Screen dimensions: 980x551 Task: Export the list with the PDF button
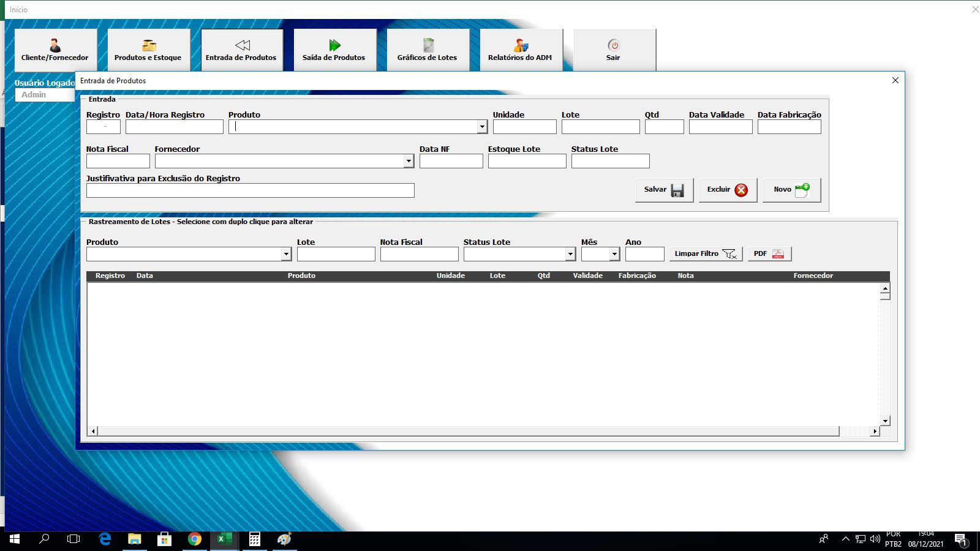pos(769,253)
